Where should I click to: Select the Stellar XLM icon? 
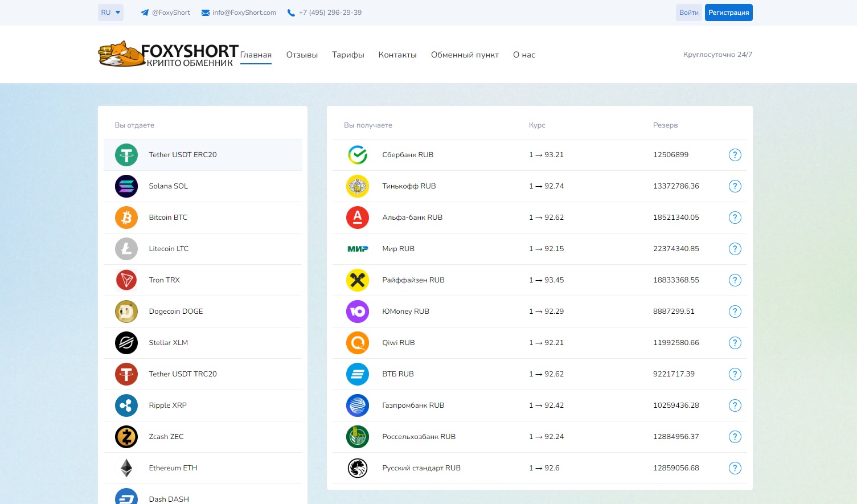pos(126,343)
